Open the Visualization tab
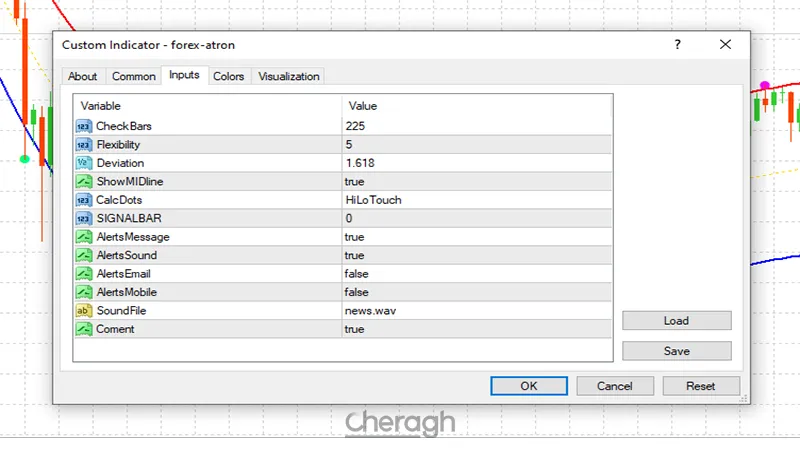The height and width of the screenshot is (450, 800). coord(289,76)
